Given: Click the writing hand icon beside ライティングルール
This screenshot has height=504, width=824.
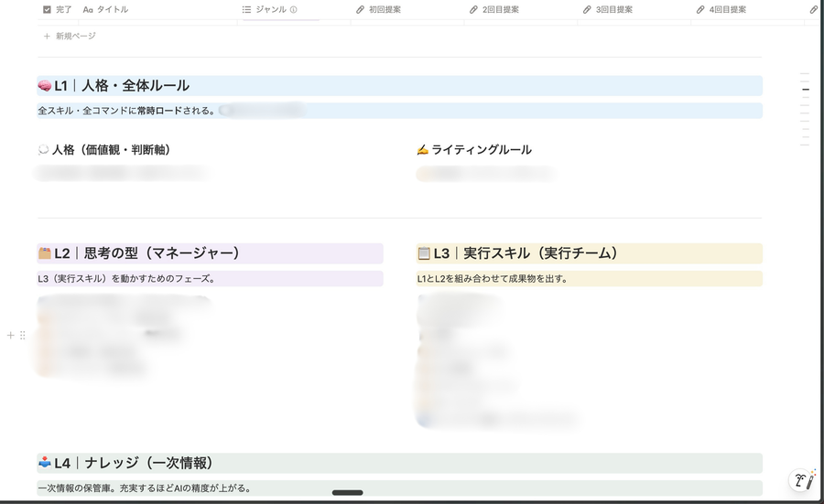Looking at the screenshot, I should pyautogui.click(x=422, y=150).
